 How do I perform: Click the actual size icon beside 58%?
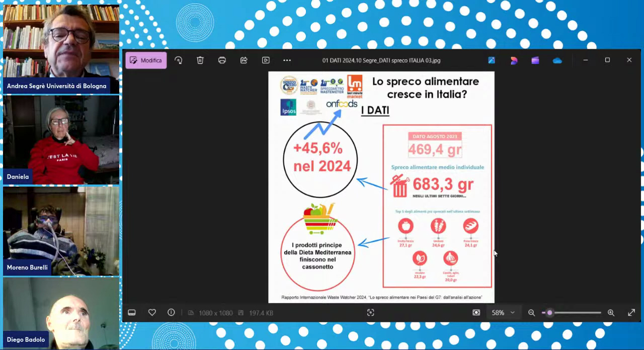[x=476, y=313]
